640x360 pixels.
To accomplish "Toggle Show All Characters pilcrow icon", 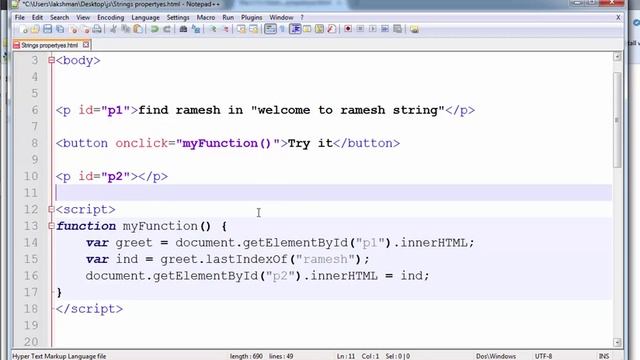I will pos(282,29).
